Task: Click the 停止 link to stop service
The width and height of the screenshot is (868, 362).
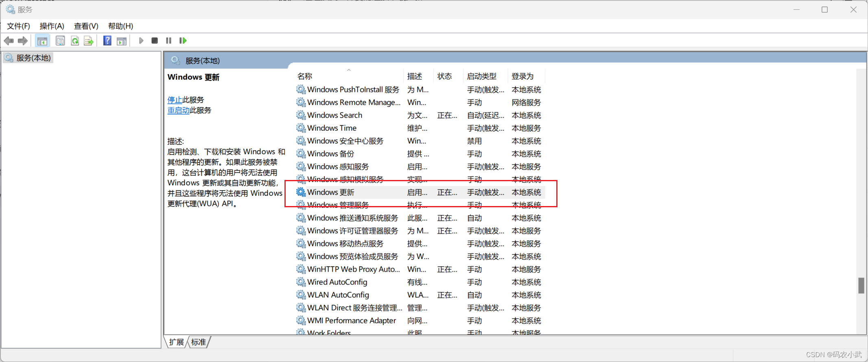Action: (175, 100)
